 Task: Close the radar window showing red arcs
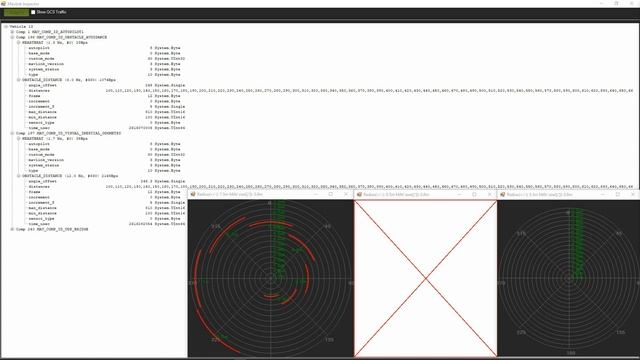(346, 195)
